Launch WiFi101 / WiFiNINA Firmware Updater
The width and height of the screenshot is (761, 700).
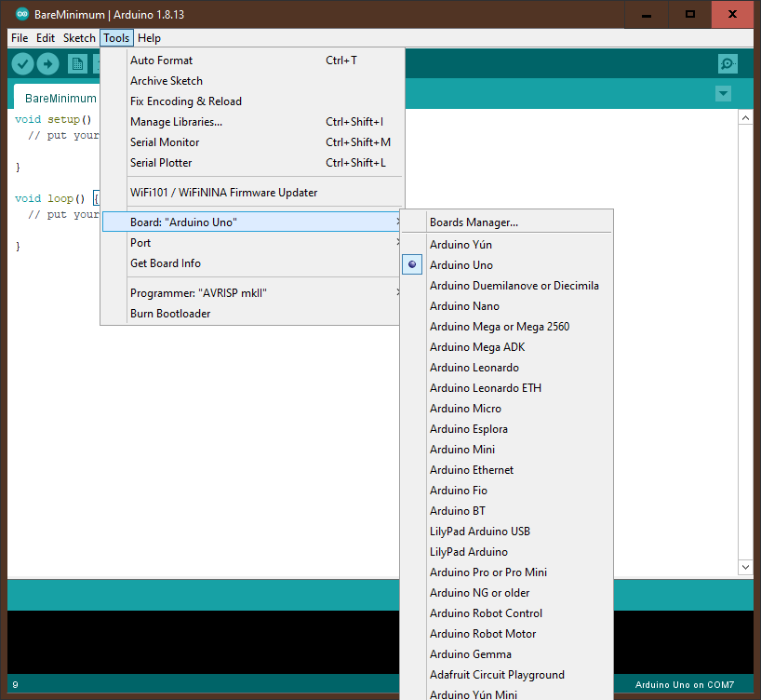click(252, 193)
